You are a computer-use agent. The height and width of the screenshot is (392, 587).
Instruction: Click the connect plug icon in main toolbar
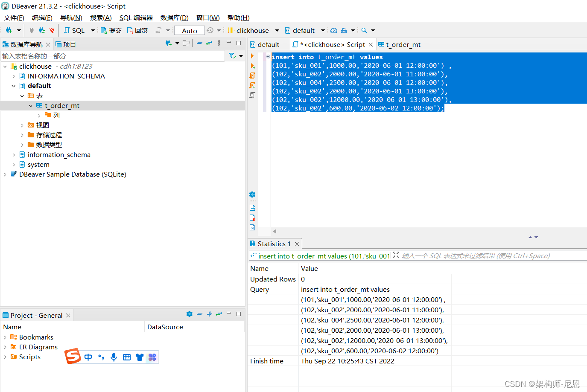click(x=32, y=30)
